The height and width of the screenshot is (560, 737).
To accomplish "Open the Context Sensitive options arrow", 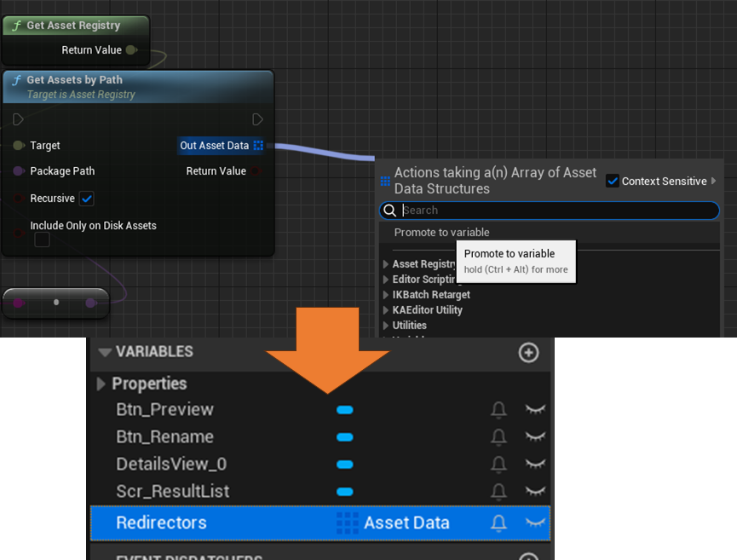I will (714, 181).
